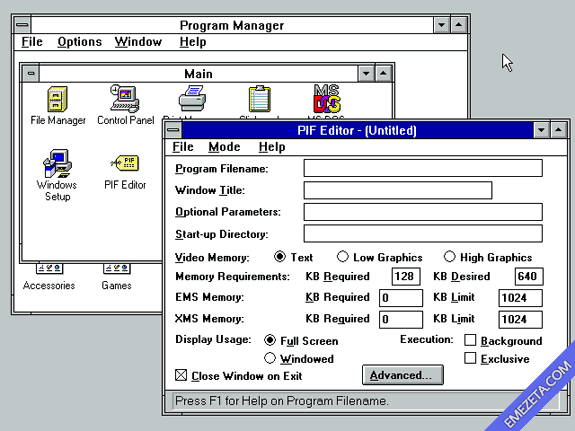Click the Main group title bar
Screen dimensions: 575x431
coord(198,74)
